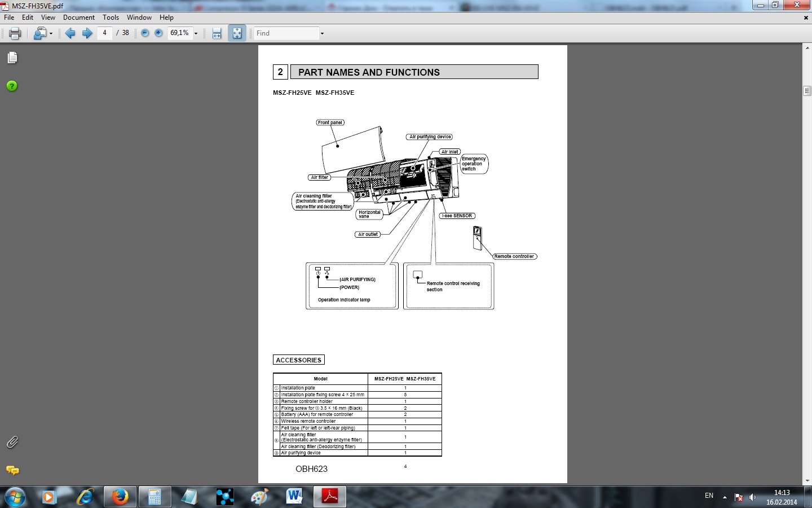Screen dimensions: 812x508
Task: Toggle fit one full page view
Action: coord(237,33)
